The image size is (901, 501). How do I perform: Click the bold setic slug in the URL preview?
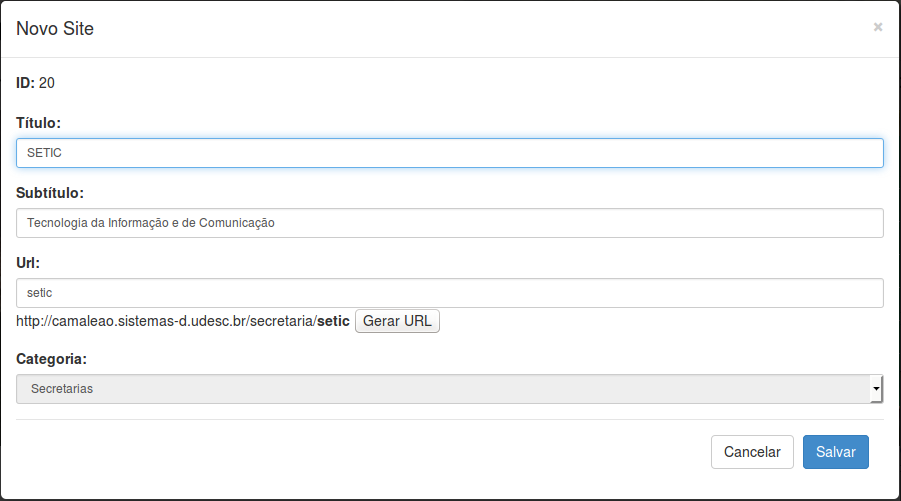click(x=333, y=321)
